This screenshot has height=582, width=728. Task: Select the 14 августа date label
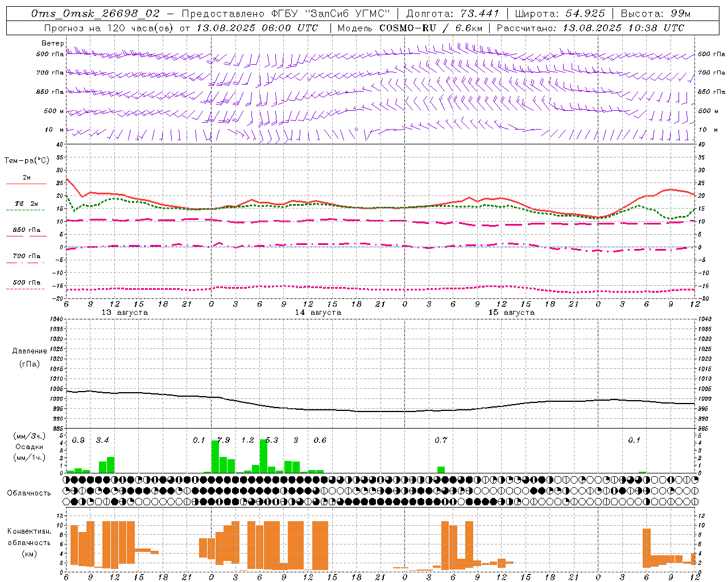(318, 313)
